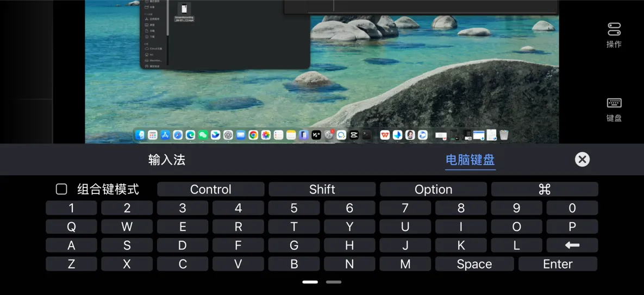The image size is (644, 295).
Task: Launch WPS Office from the dock
Action: click(385, 135)
